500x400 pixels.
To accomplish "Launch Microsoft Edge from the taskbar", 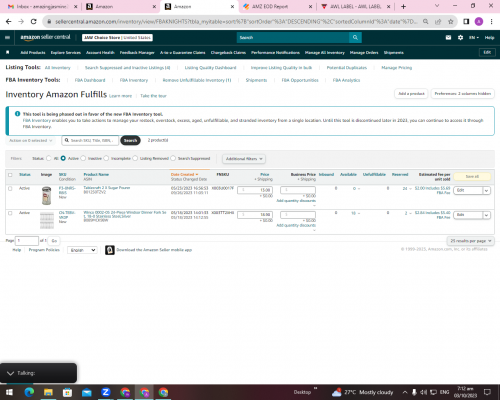I will pyautogui.click(x=29, y=392).
